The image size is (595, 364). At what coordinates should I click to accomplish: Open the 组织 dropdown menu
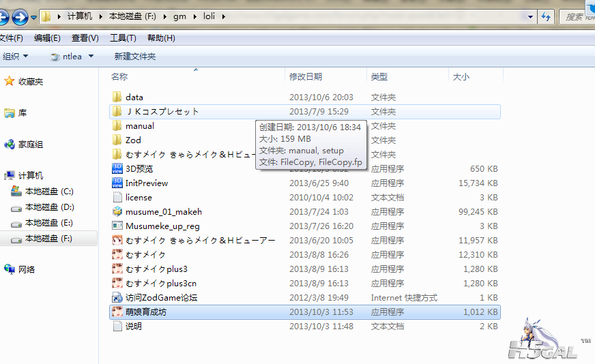click(x=16, y=57)
